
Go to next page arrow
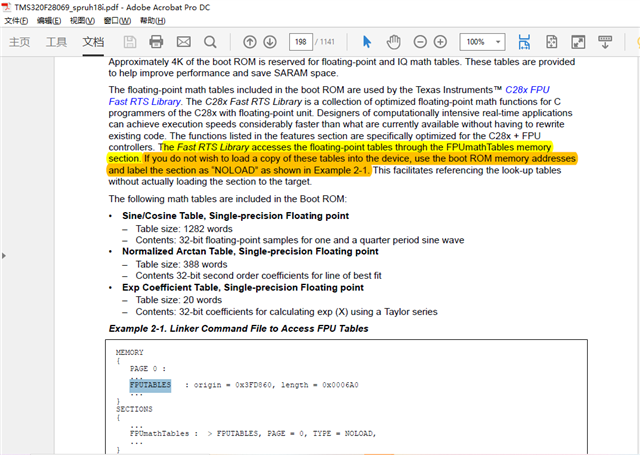[x=270, y=42]
